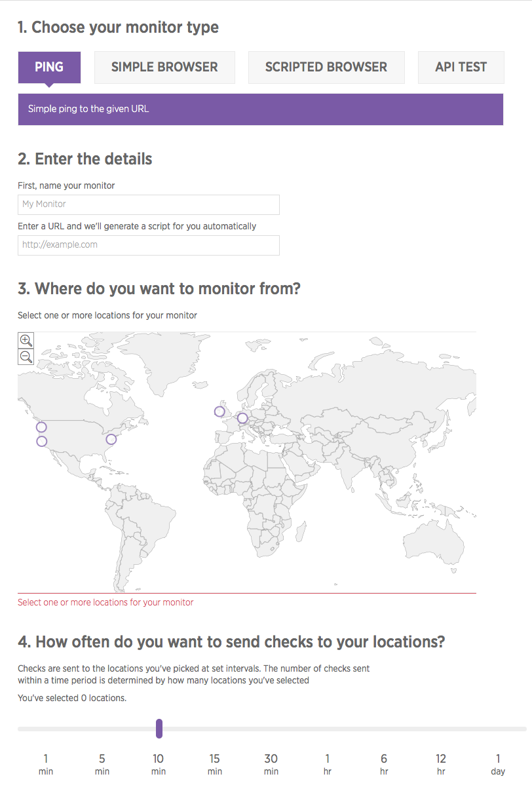This screenshot has height=787, width=532.
Task: Select the Ireland location marker on map
Action: 219,412
